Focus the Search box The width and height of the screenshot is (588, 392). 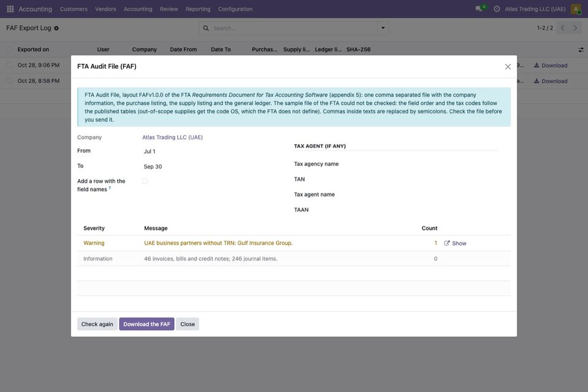tap(294, 28)
